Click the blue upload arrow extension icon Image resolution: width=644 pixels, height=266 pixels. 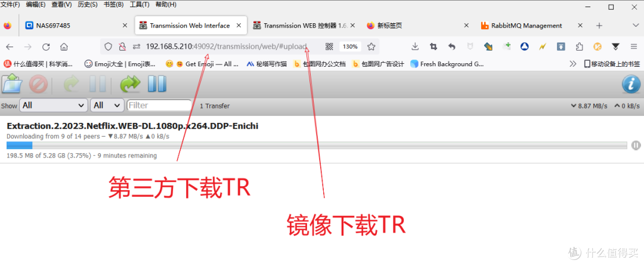(x=561, y=47)
